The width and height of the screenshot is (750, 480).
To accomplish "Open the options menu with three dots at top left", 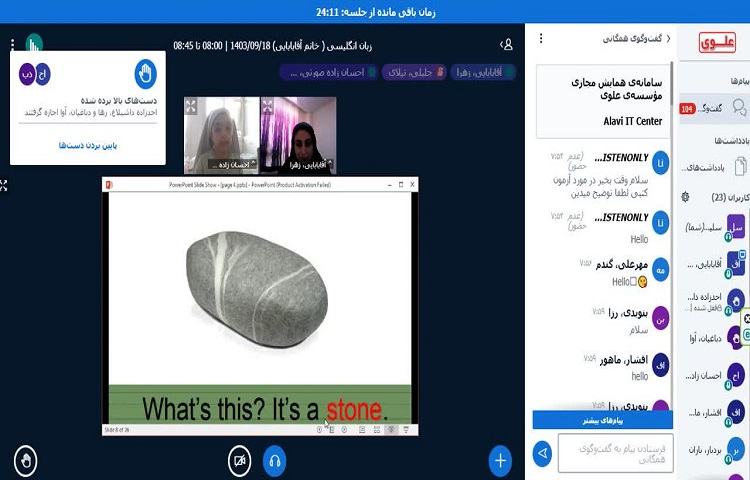I will pyautogui.click(x=12, y=44).
